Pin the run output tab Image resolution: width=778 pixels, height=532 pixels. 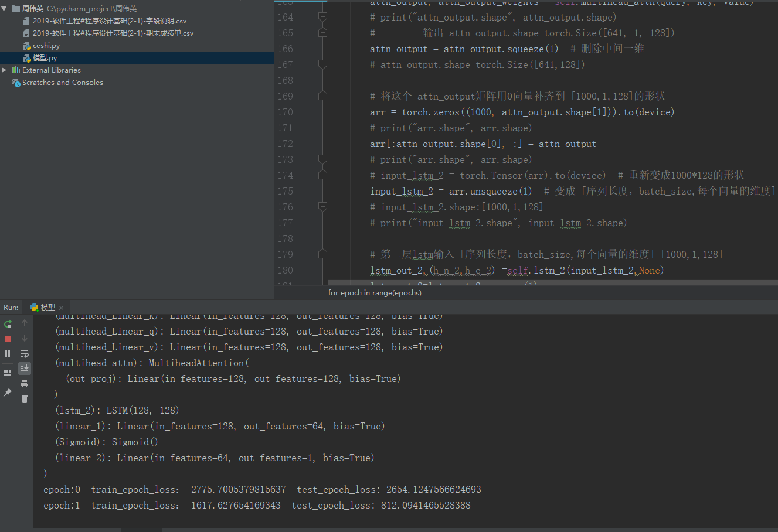[8, 392]
